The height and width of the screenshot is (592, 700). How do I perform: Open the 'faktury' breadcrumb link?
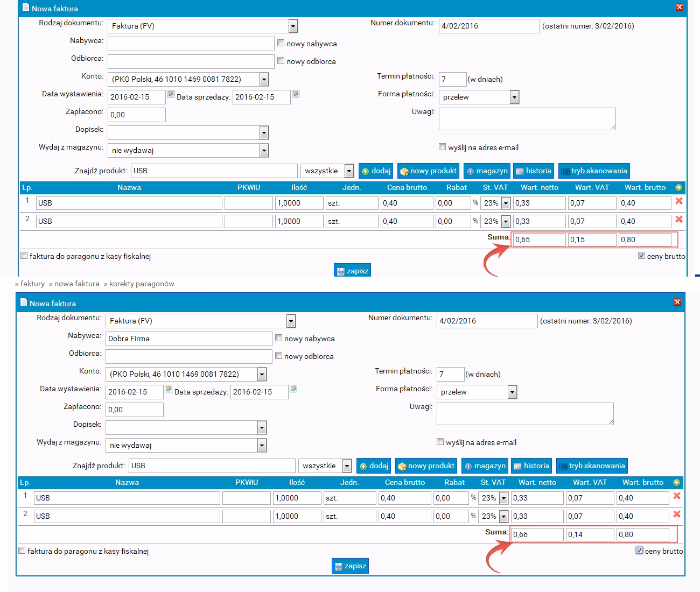tap(32, 284)
